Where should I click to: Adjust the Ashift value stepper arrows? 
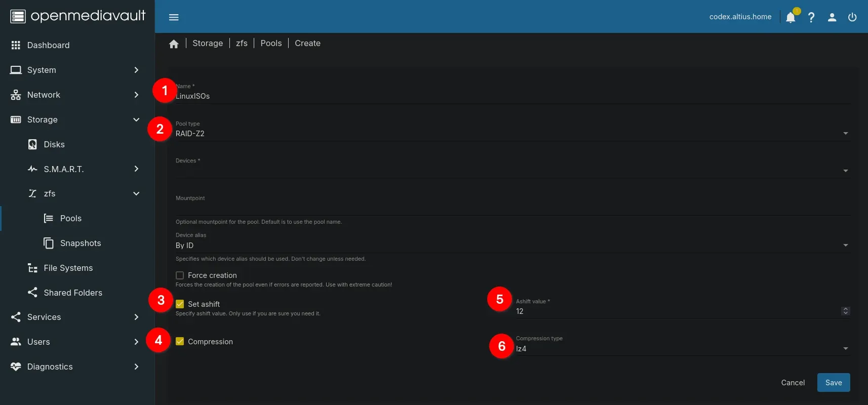click(x=845, y=311)
